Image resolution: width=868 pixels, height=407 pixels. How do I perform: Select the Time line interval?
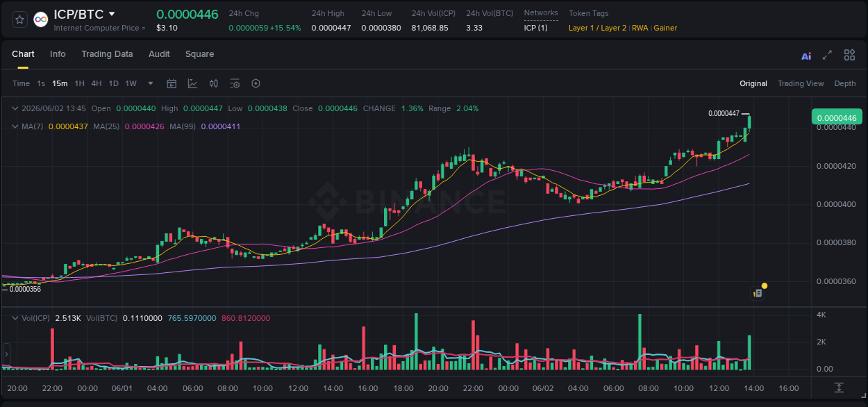pos(21,83)
